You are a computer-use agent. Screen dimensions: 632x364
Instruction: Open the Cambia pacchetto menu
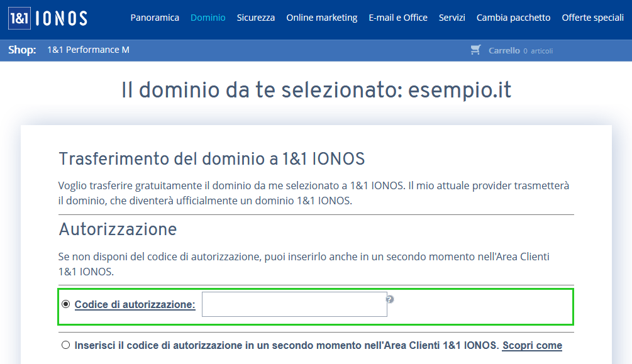coord(514,18)
